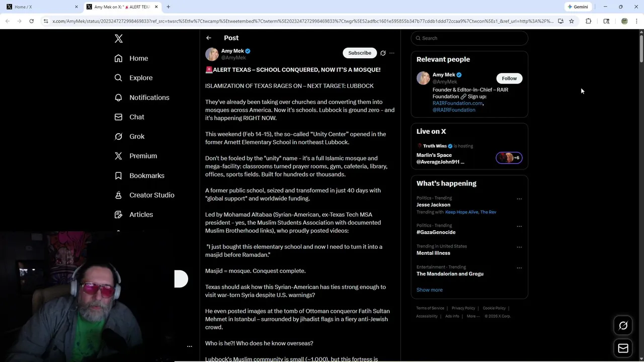Open the Gemini button in Chrome
Viewport: 644px width, 362px height.
[578, 7]
